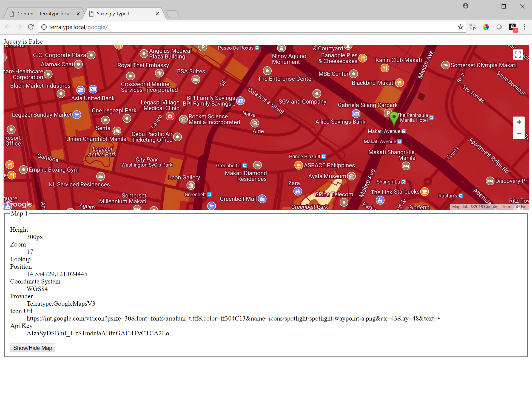Click Zara shopping icon
The image size is (532, 411).
point(298,191)
